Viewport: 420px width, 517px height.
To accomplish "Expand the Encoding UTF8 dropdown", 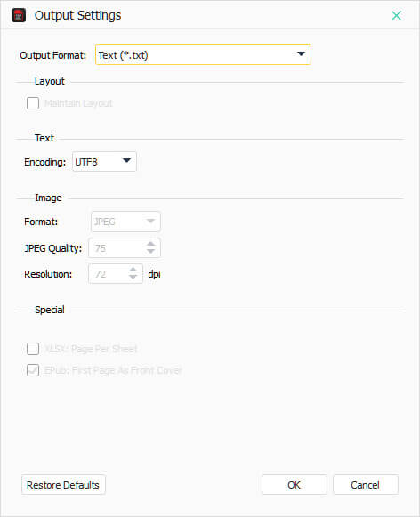I will (104, 162).
